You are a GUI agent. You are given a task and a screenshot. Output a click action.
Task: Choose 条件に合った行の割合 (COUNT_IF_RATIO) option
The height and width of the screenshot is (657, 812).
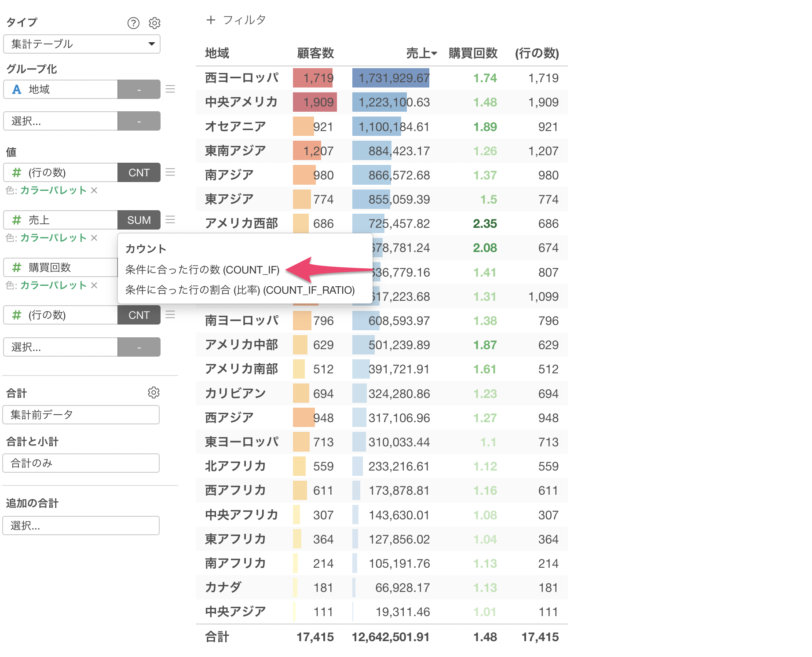click(x=240, y=290)
